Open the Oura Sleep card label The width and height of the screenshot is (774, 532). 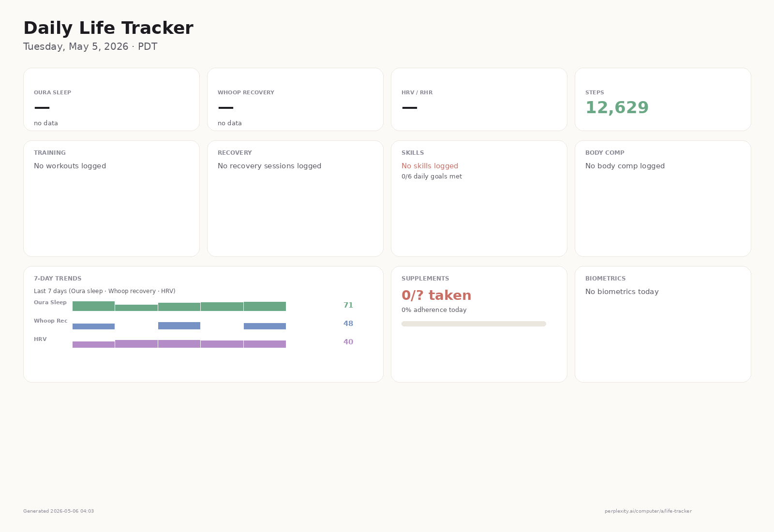(x=52, y=92)
